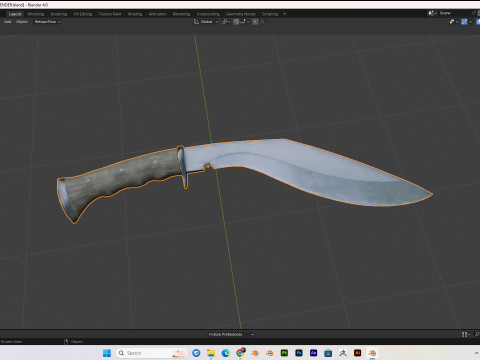The width and height of the screenshot is (480, 360).
Task: Open Adobe Illustrator from the taskbar
Action: [x=358, y=353]
